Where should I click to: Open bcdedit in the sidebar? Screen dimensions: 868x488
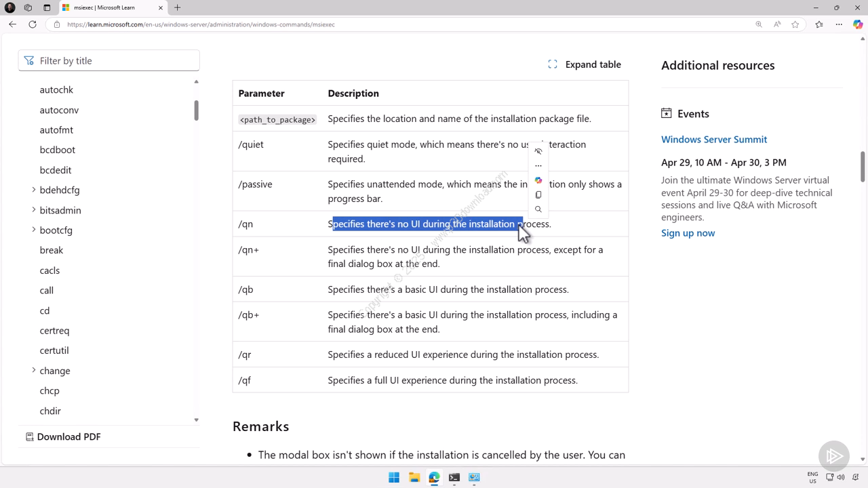tap(56, 170)
